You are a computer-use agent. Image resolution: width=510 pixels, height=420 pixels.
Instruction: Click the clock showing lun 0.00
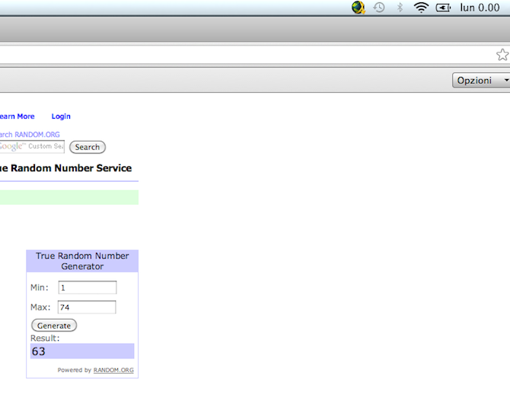pyautogui.click(x=480, y=8)
